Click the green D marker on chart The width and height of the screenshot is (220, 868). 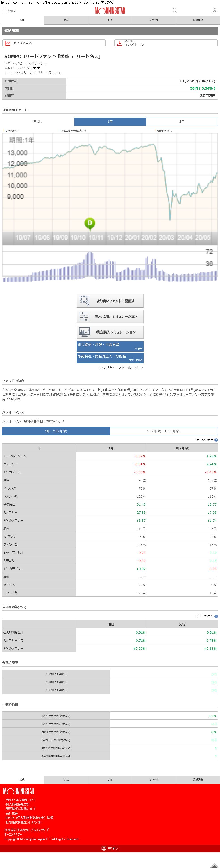point(90,223)
